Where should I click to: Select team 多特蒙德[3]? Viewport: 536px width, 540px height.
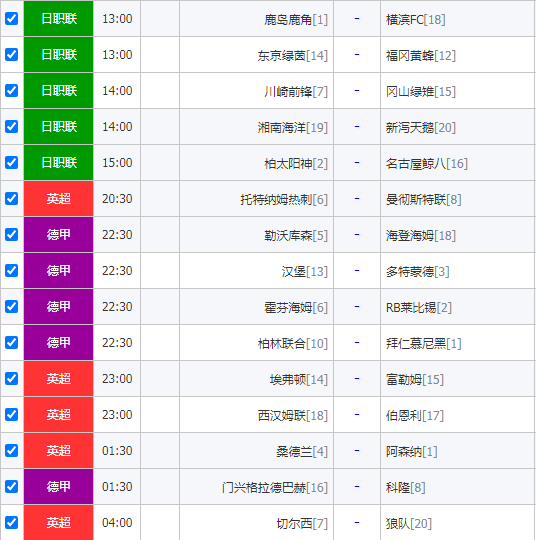coord(418,272)
